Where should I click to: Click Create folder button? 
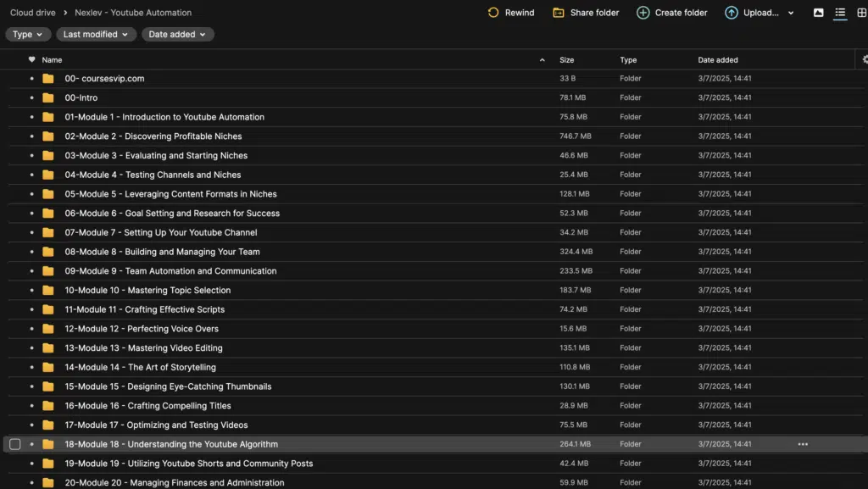pyautogui.click(x=671, y=12)
